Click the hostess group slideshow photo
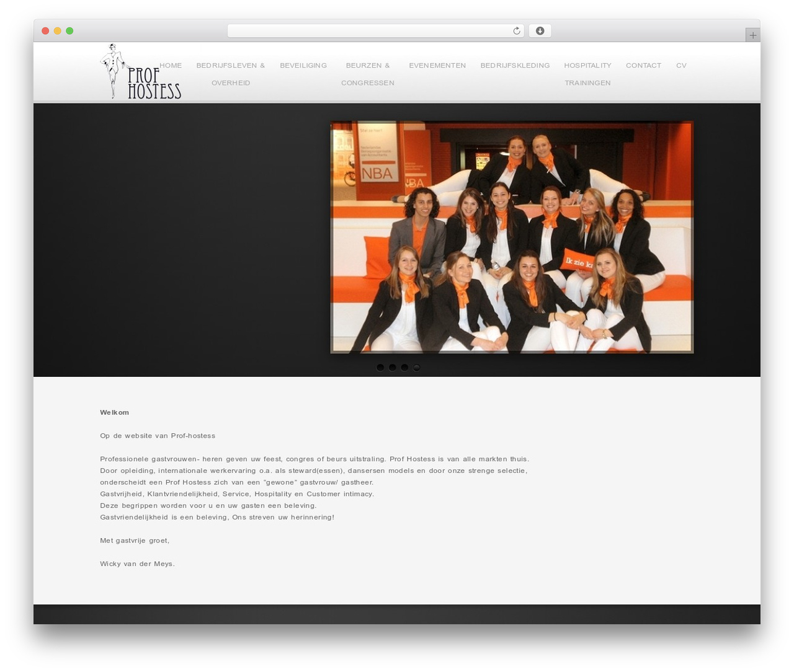This screenshot has width=794, height=672. pos(512,237)
